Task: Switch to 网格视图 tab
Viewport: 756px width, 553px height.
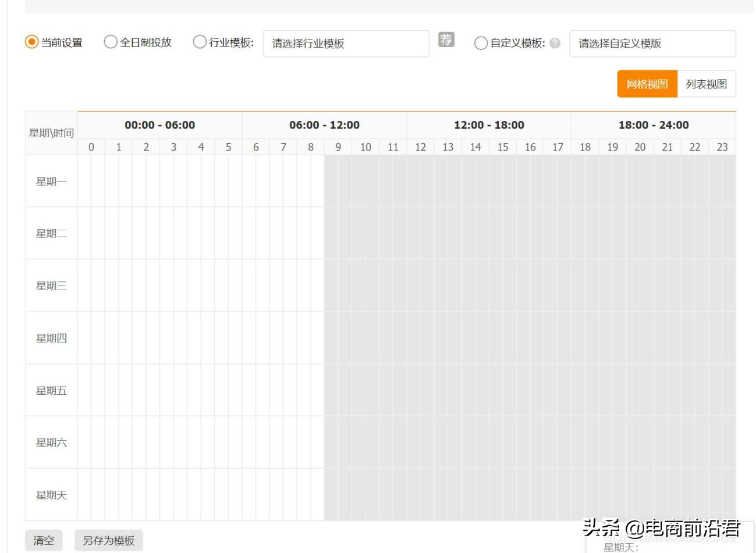Action: coord(647,84)
